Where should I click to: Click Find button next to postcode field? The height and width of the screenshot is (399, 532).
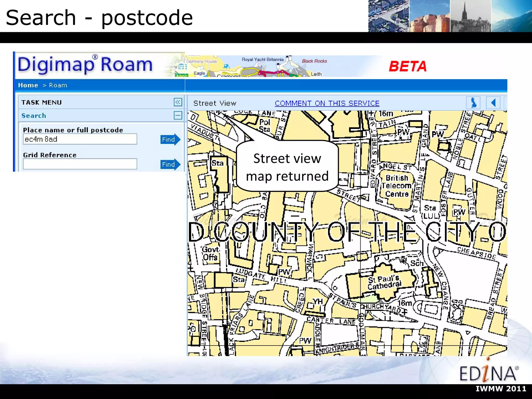(x=170, y=139)
